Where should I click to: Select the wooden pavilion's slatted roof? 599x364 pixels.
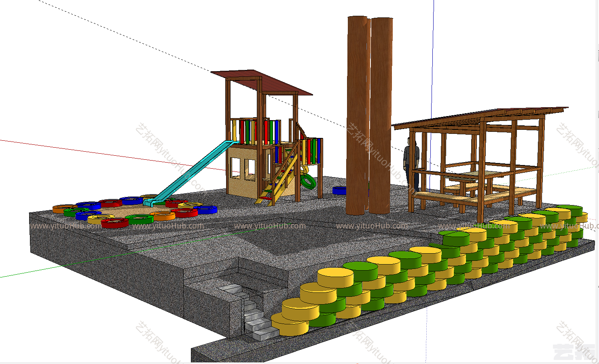click(x=480, y=117)
